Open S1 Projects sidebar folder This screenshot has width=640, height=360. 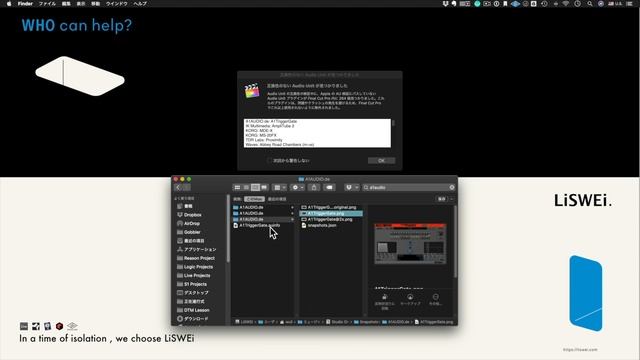pyautogui.click(x=195, y=284)
